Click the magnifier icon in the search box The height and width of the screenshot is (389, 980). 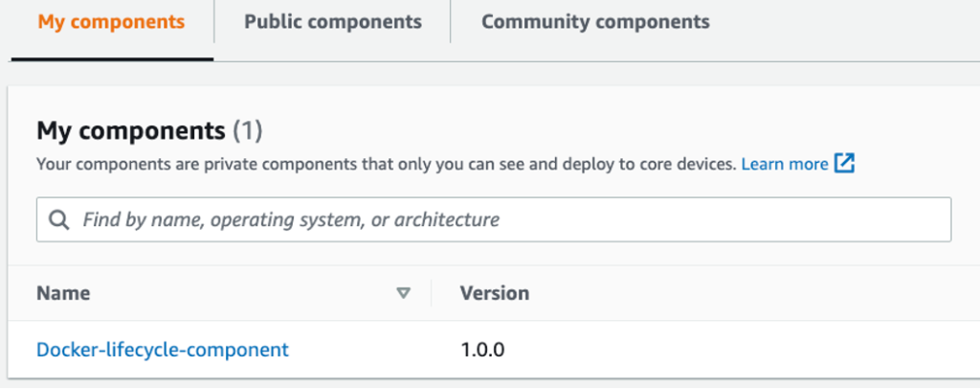pyautogui.click(x=59, y=220)
